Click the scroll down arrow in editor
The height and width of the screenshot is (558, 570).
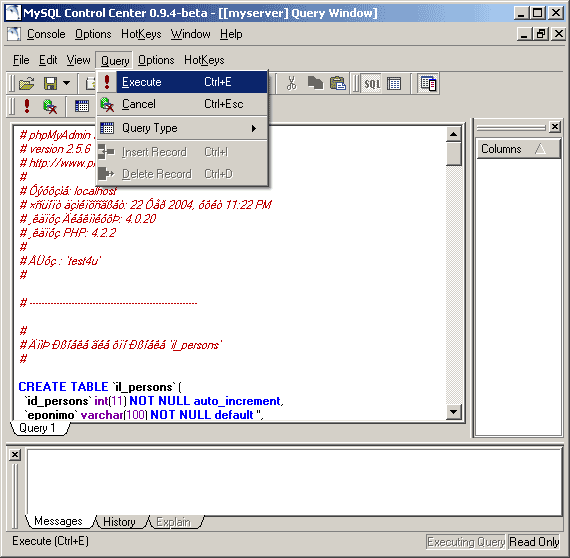453,412
